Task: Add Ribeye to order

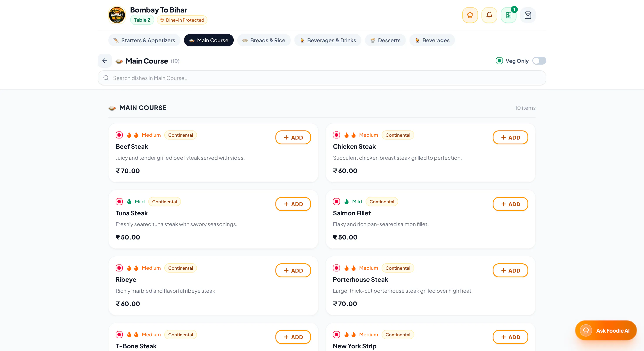Action: point(293,271)
